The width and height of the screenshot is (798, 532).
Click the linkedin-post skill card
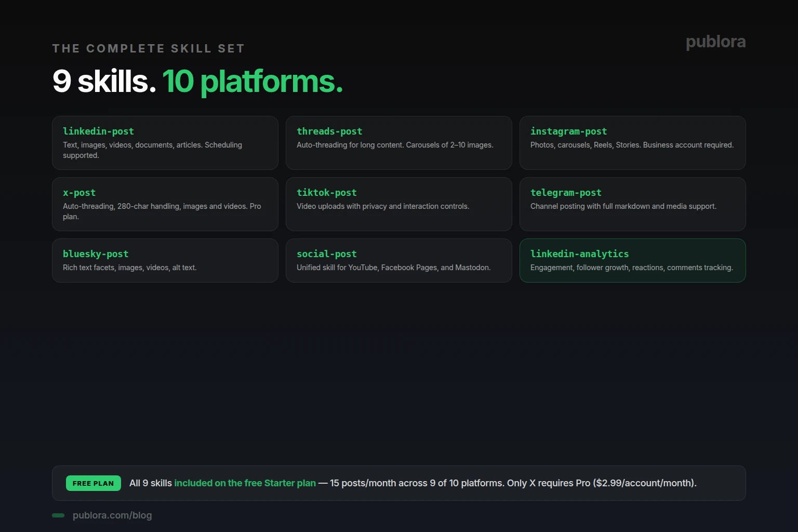coord(165,143)
